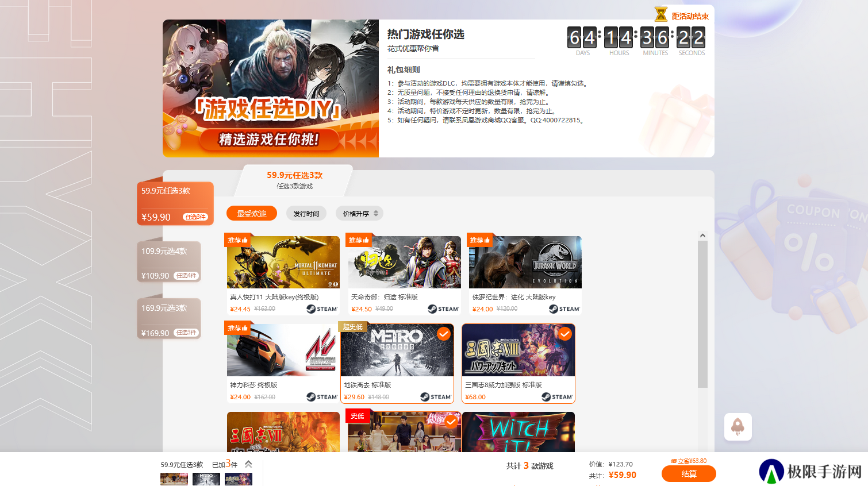Open Jurassic World Evolution cover image
Image resolution: width=868 pixels, height=486 pixels.
(525, 262)
